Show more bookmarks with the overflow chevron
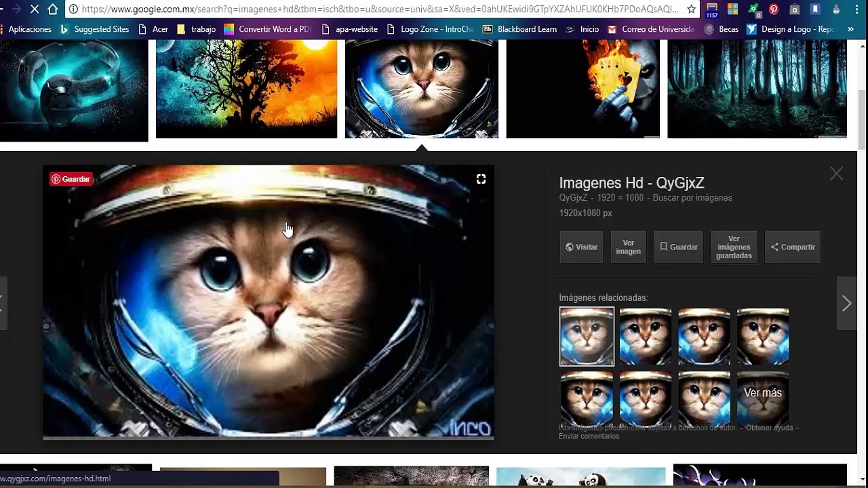Image resolution: width=868 pixels, height=488 pixels. (850, 29)
